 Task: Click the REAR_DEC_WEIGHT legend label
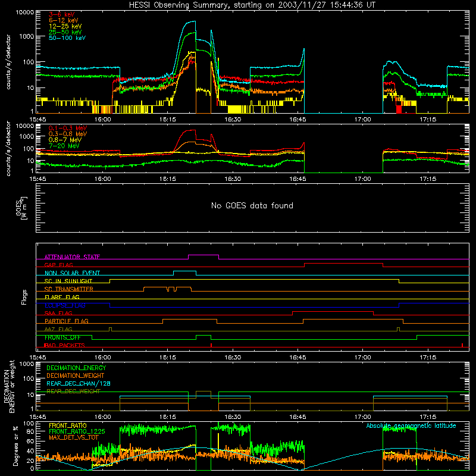pyautogui.click(x=73, y=392)
